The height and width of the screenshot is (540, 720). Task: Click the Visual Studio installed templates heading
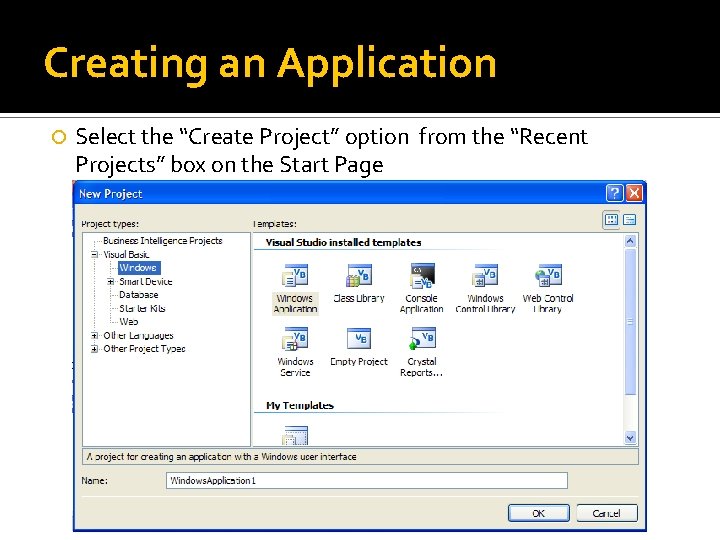[x=343, y=242]
